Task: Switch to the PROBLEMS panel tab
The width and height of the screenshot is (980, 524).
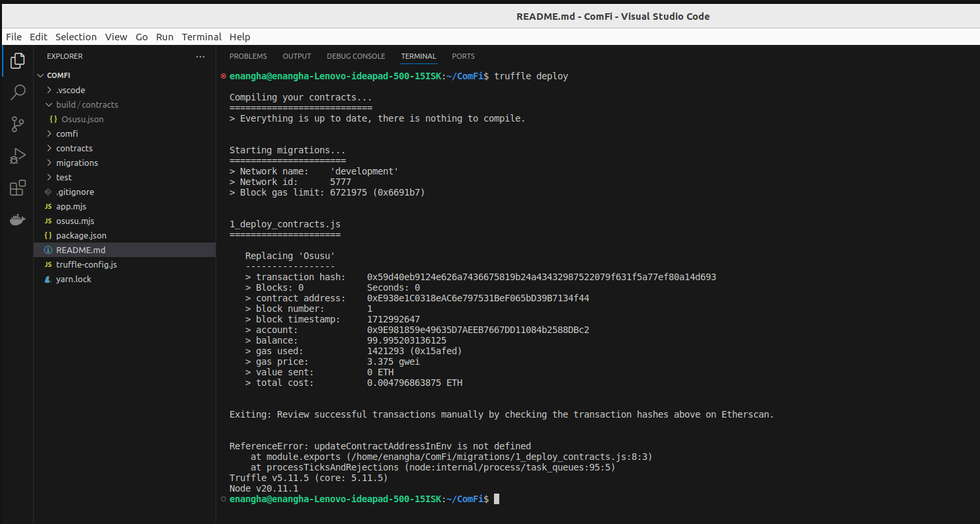Action: [249, 57]
